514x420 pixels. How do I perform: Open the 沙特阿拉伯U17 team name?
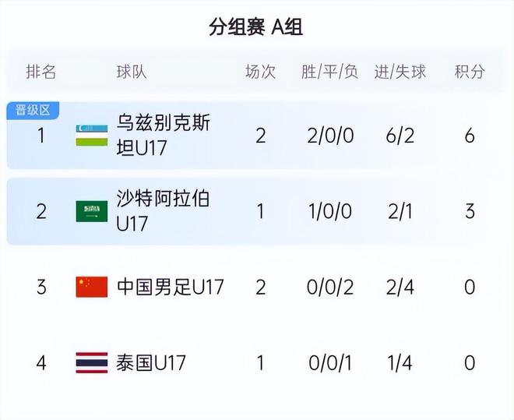(163, 211)
